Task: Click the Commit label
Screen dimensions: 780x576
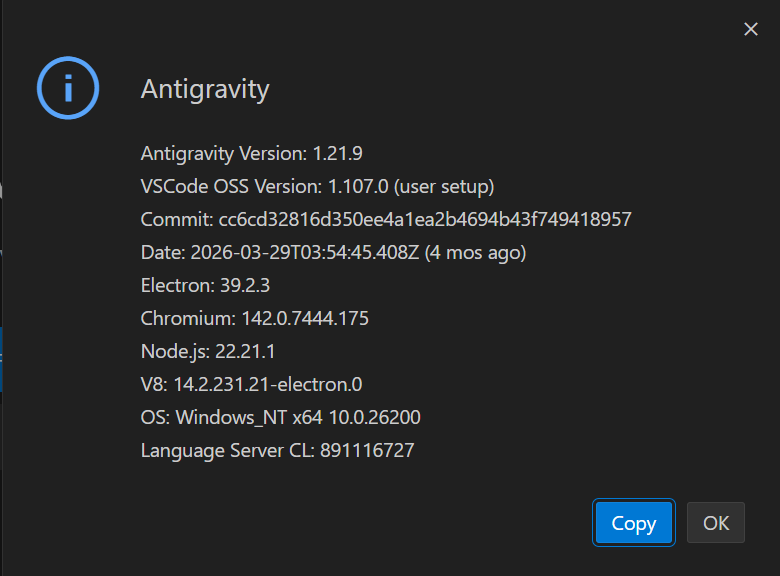Action: tap(177, 219)
